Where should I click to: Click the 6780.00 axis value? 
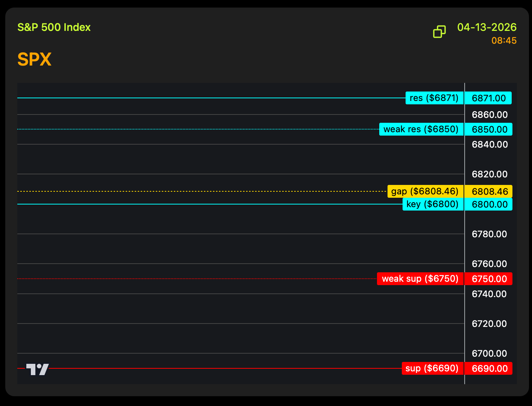489,234
